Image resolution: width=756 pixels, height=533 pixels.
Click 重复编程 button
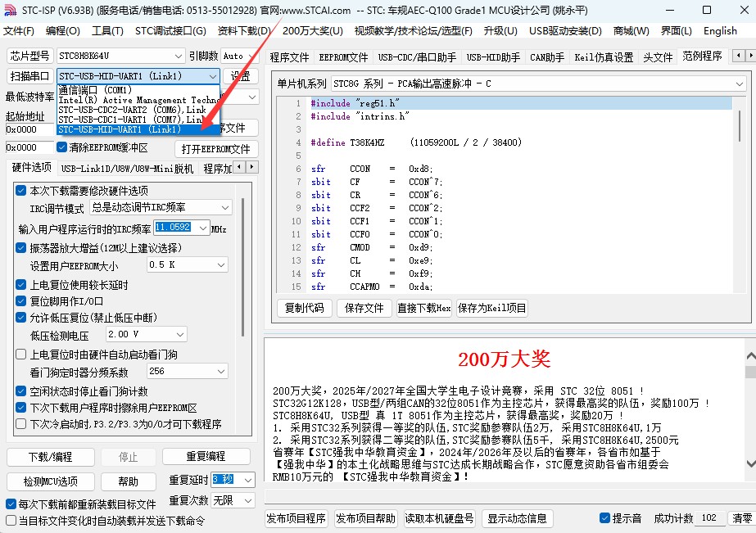pos(206,456)
